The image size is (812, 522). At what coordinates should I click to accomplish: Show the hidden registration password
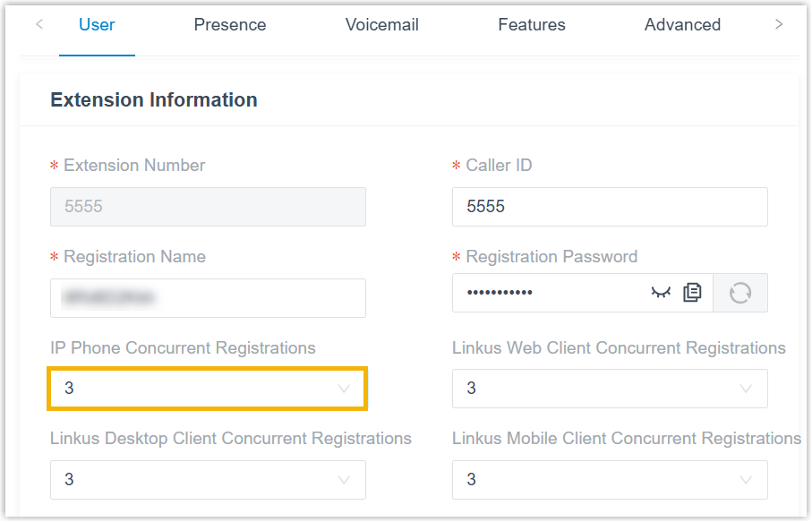(661, 293)
